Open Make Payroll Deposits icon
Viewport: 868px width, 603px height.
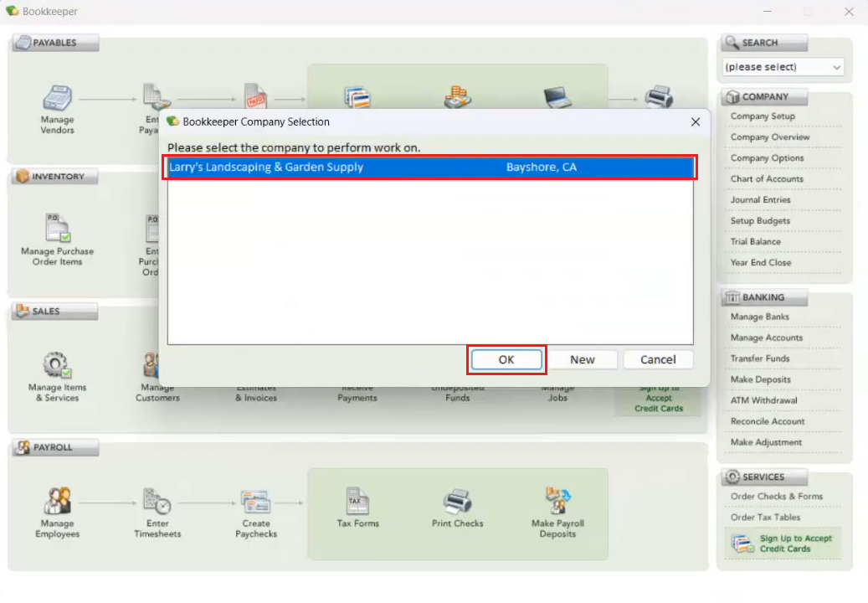pos(557,501)
